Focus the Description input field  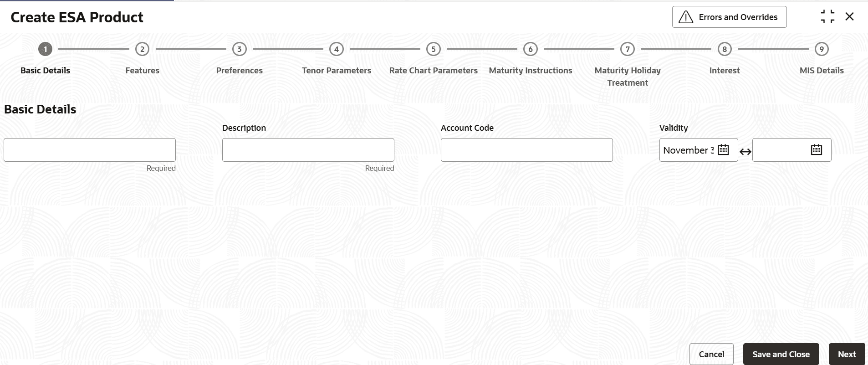click(x=308, y=150)
